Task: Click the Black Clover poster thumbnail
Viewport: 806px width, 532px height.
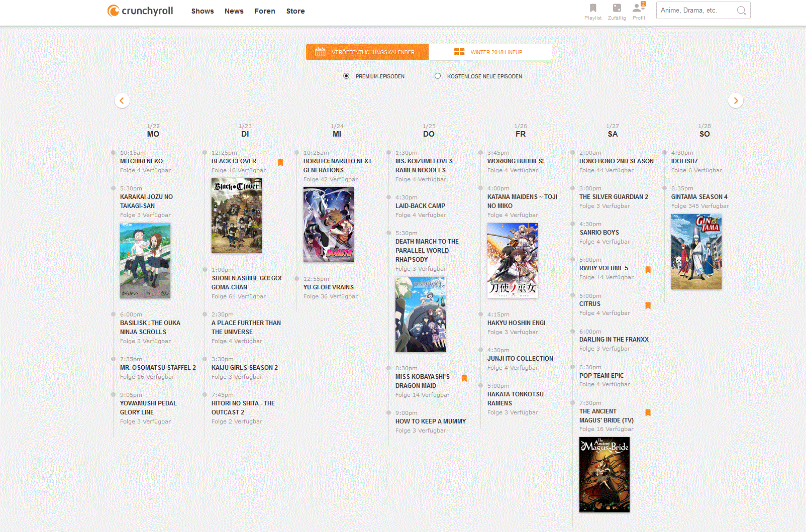Action: pos(237,216)
